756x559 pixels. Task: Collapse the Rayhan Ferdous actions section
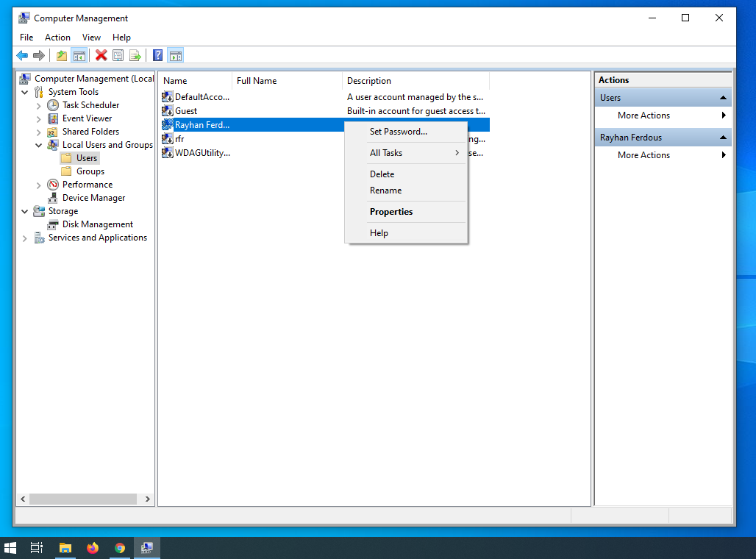723,138
